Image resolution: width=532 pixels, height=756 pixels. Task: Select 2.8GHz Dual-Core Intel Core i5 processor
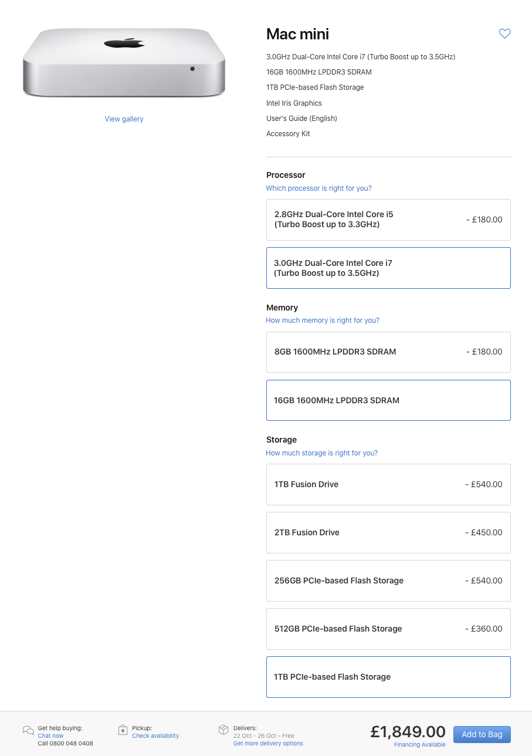388,220
